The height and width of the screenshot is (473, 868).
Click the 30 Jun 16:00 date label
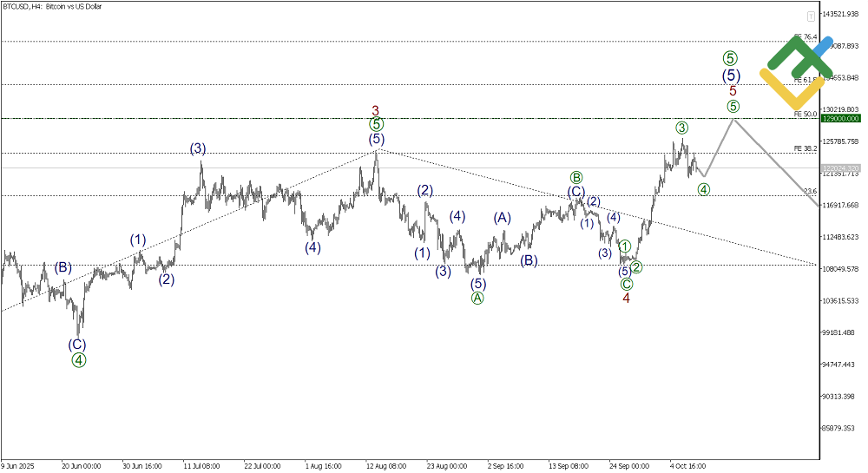(x=142, y=466)
